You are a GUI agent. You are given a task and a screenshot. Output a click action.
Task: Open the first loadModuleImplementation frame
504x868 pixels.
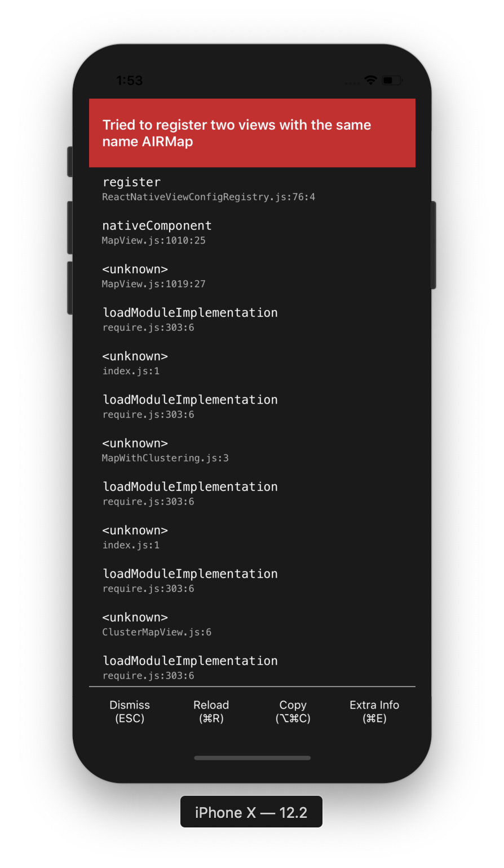pos(189,312)
